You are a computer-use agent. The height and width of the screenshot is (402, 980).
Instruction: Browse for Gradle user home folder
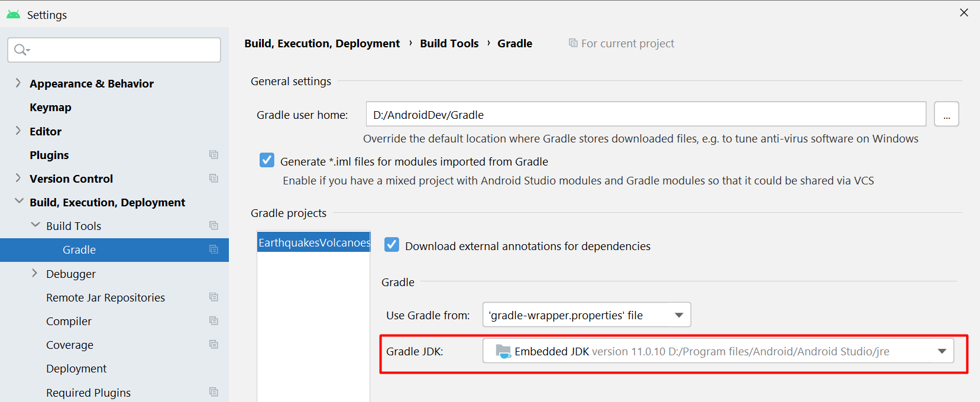click(x=946, y=114)
